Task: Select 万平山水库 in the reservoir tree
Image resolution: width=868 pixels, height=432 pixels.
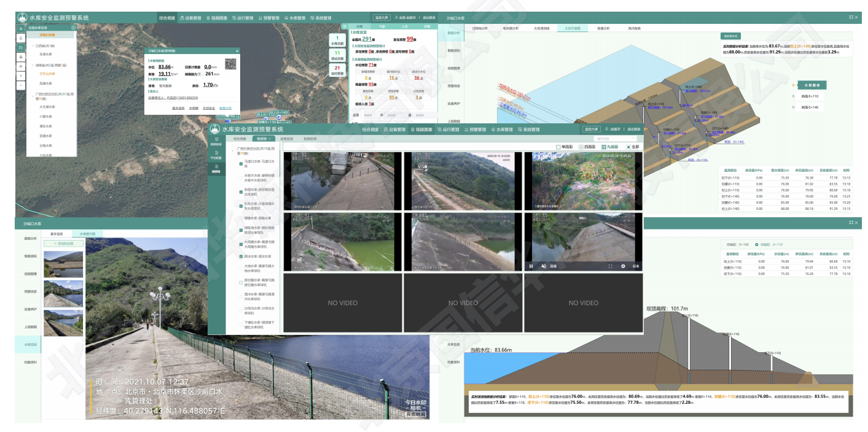Action: pyautogui.click(x=47, y=74)
